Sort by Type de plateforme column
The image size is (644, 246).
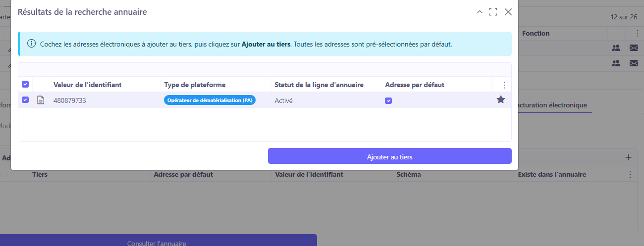[195, 85]
